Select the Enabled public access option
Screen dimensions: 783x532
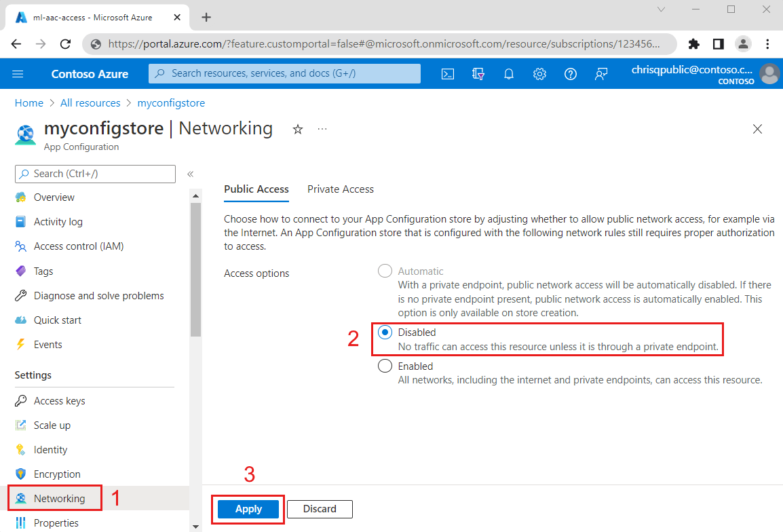click(x=385, y=365)
